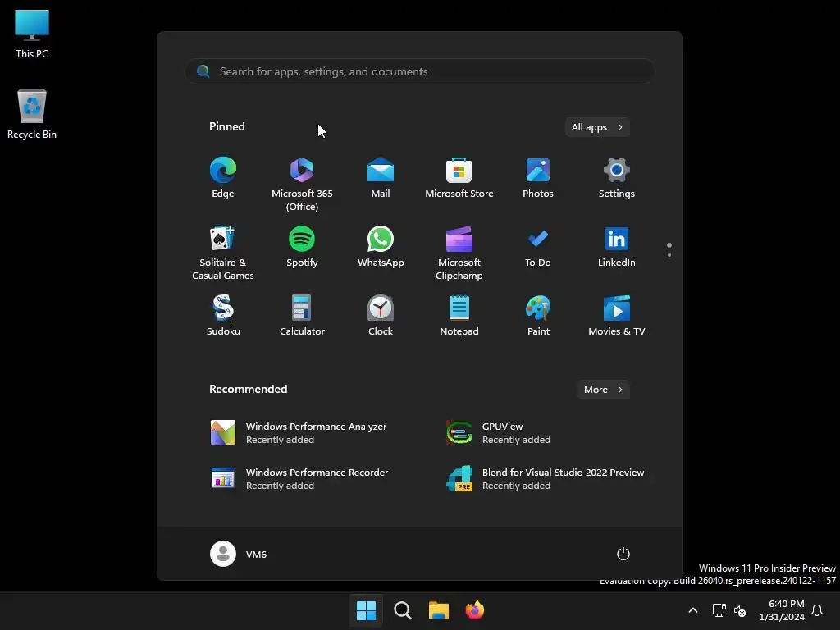840x630 pixels.
Task: Launch Sudoku game
Action: pyautogui.click(x=223, y=316)
